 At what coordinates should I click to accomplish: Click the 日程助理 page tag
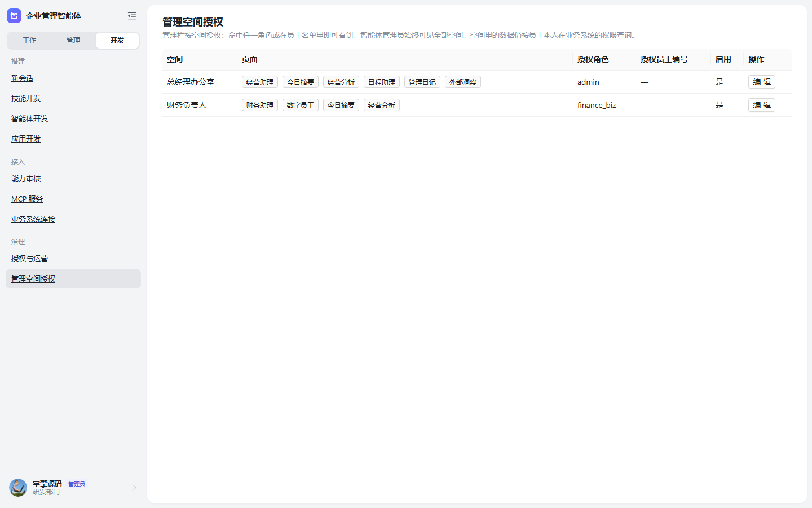pos(382,82)
